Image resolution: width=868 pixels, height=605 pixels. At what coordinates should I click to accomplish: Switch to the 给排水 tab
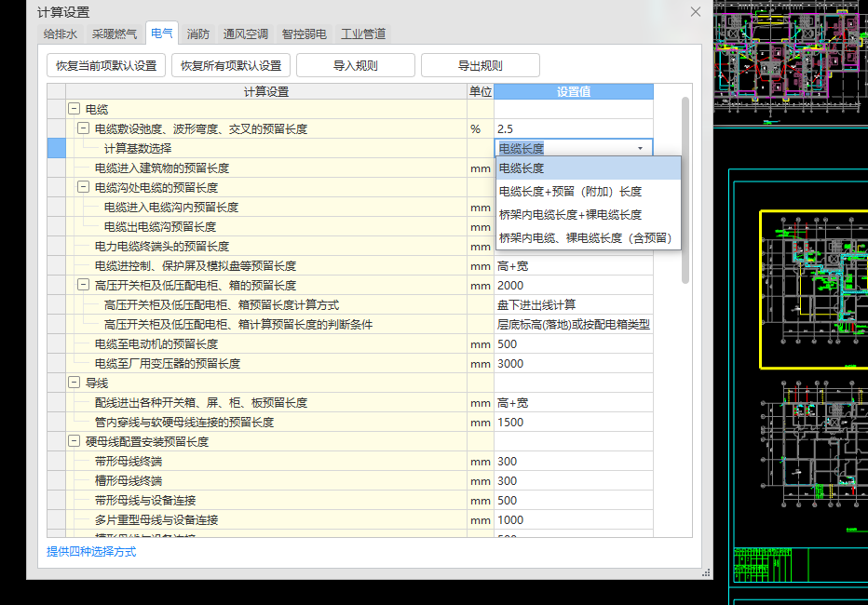pos(61,34)
